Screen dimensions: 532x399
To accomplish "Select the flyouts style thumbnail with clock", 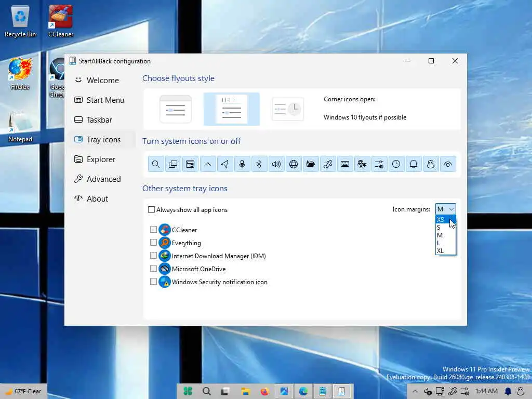I will click(x=288, y=109).
